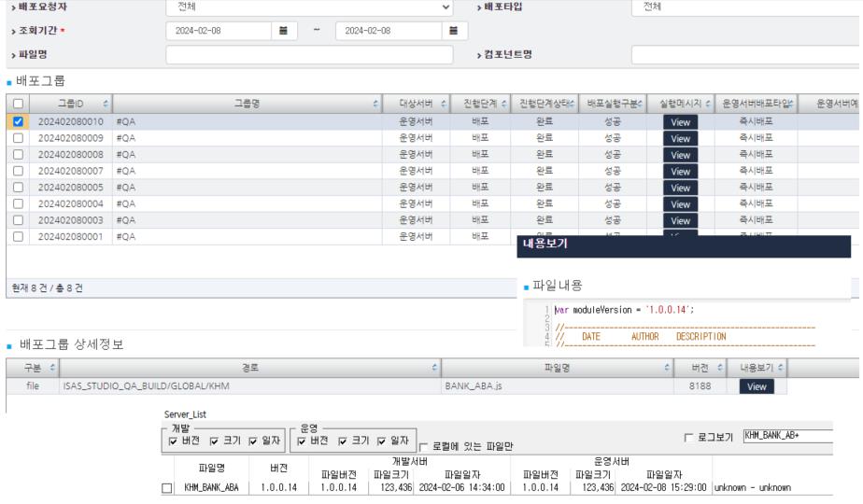Click the end date input field

[389, 31]
